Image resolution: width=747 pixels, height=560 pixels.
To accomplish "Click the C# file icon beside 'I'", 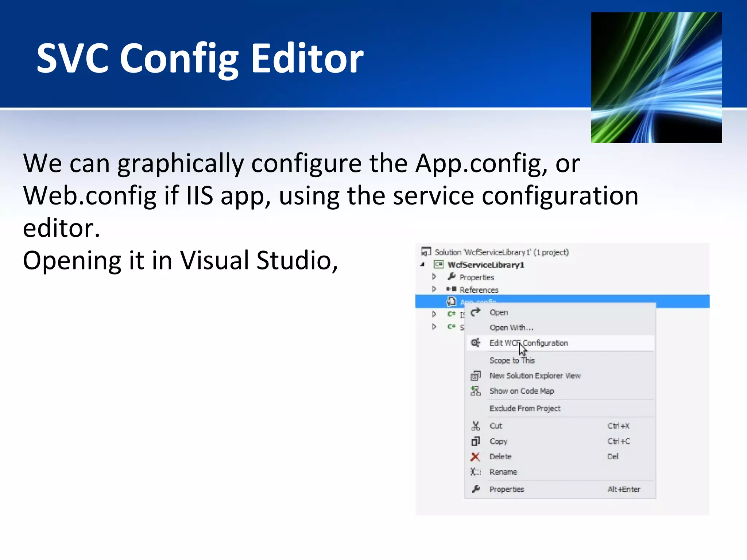I will pos(452,314).
